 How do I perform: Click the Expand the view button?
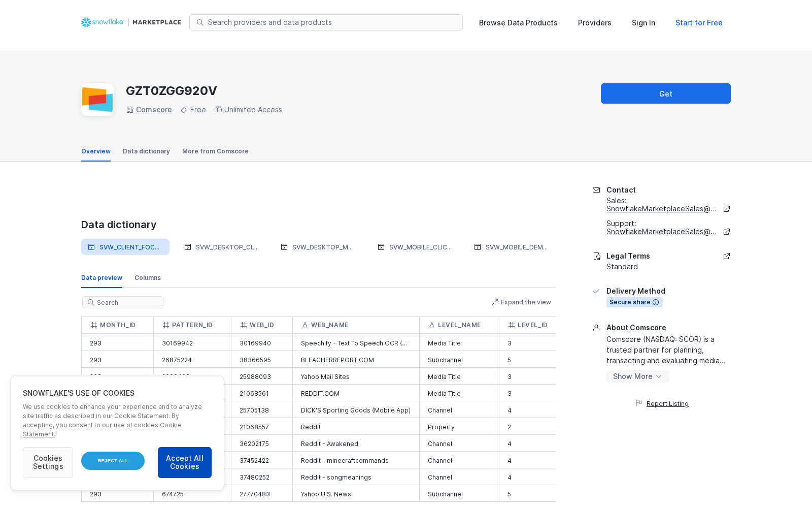pos(521,302)
